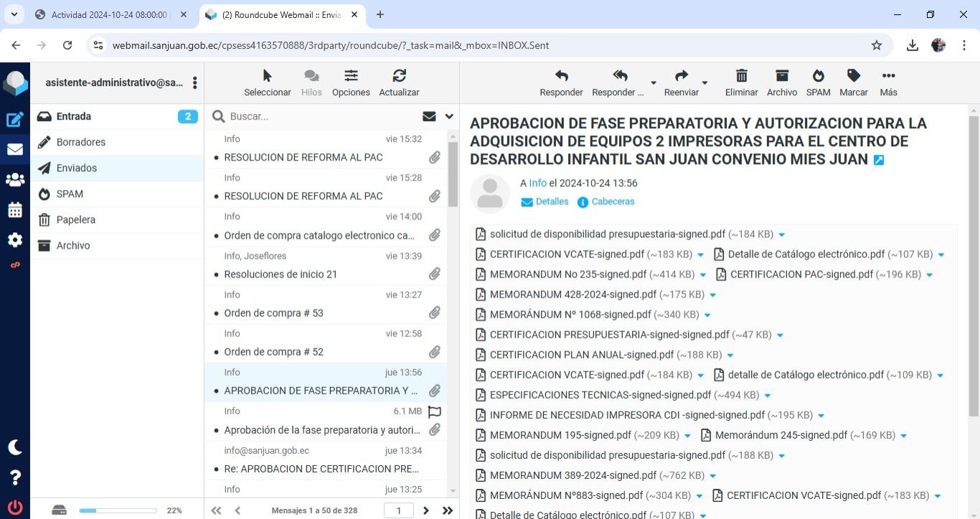
Task: Click the Buscar search input field
Action: 321,116
